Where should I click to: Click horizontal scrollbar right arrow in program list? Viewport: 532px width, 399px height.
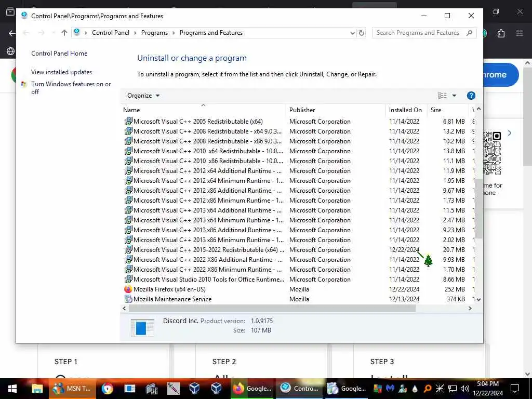click(470, 309)
